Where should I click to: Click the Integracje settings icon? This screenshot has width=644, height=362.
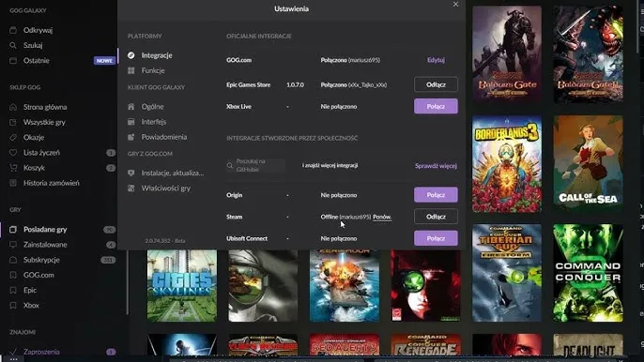coord(131,55)
